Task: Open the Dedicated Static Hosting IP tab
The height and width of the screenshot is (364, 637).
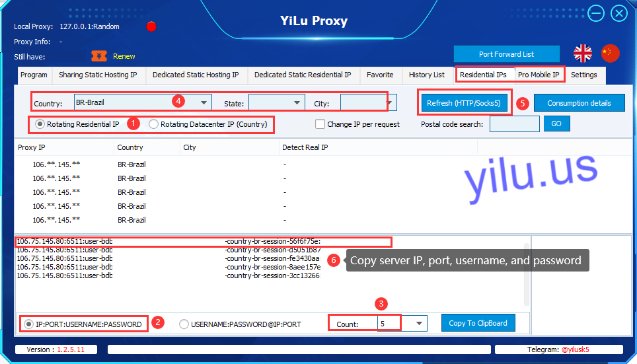Action: point(196,75)
